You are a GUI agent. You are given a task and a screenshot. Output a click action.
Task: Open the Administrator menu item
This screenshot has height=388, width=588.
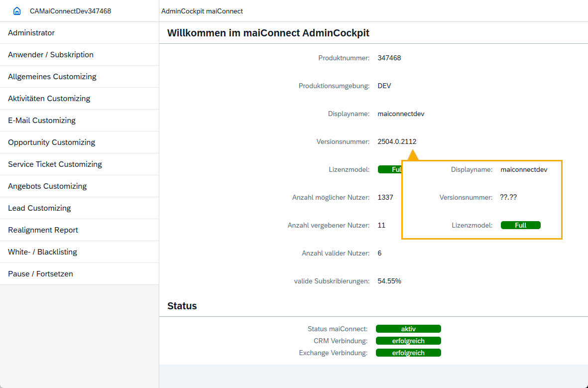pyautogui.click(x=31, y=33)
